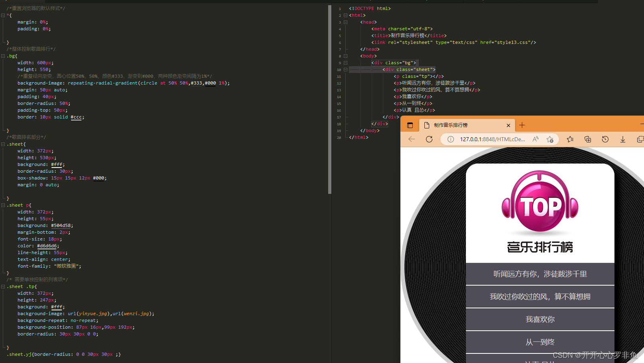
Task: Open the Collections icon in browser toolbar
Action: (x=588, y=139)
